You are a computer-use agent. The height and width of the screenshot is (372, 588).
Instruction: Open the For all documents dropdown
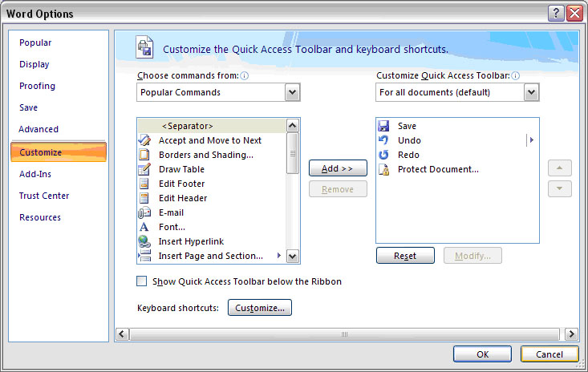531,92
